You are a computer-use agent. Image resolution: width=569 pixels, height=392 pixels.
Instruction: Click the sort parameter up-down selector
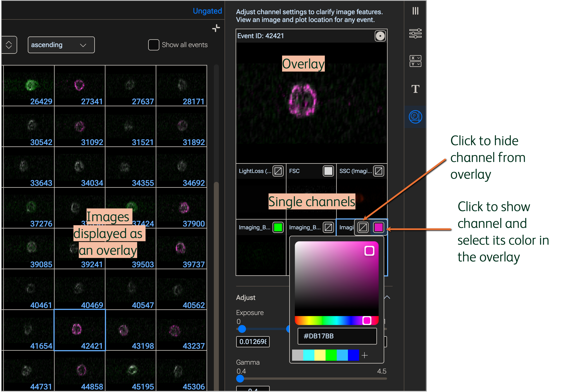click(x=9, y=45)
